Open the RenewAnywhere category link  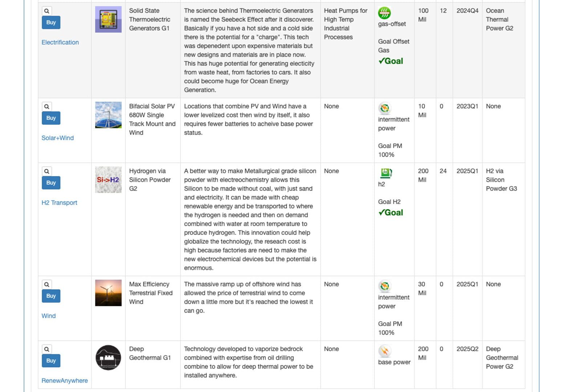tap(65, 380)
